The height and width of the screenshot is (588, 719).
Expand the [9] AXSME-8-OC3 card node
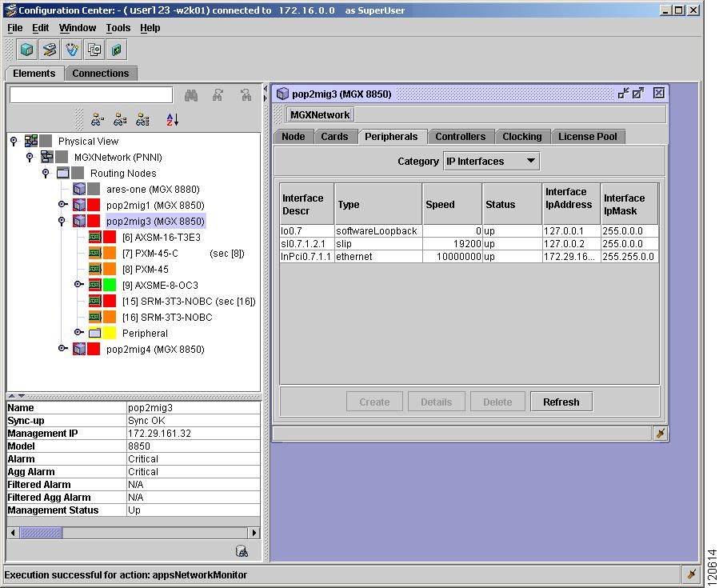[79, 284]
